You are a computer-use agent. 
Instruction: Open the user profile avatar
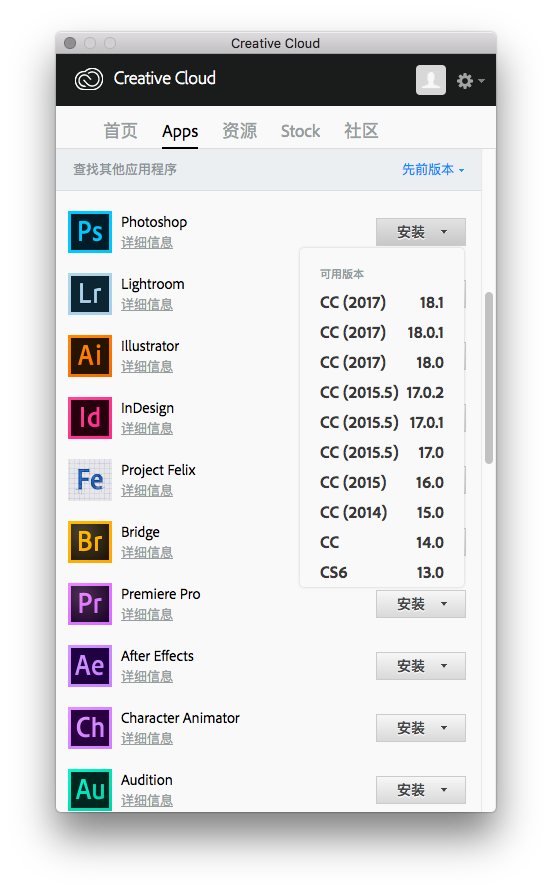pos(431,80)
